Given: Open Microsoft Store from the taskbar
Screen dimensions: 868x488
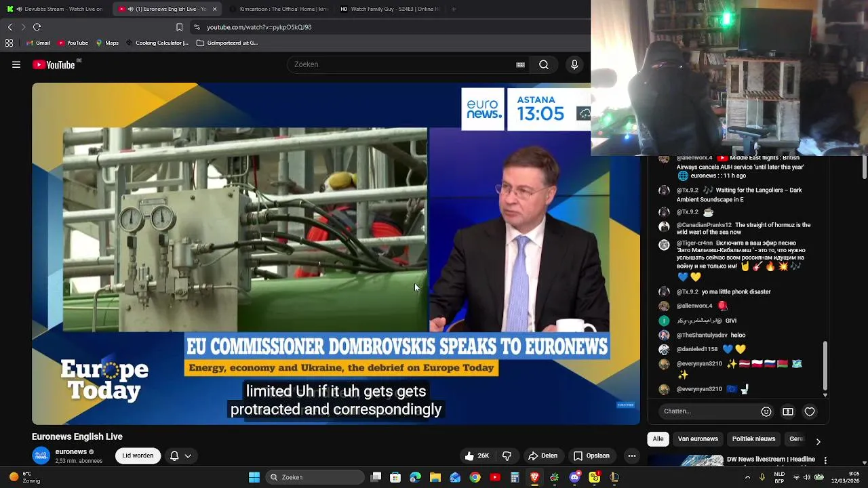Looking at the screenshot, I should (395, 477).
